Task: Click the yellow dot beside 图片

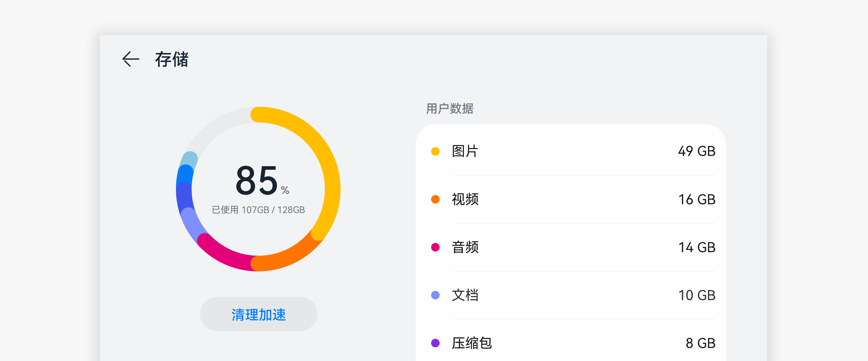Action: point(435,151)
